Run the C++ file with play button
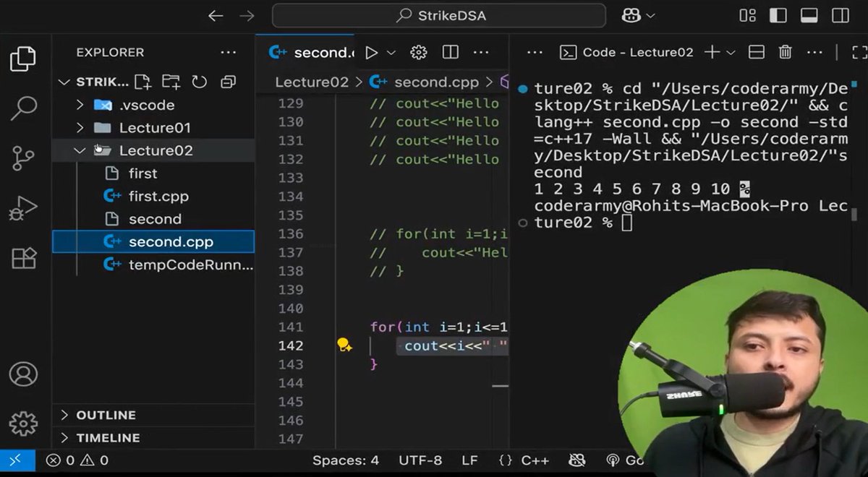Image resolution: width=868 pixels, height=477 pixels. (371, 52)
